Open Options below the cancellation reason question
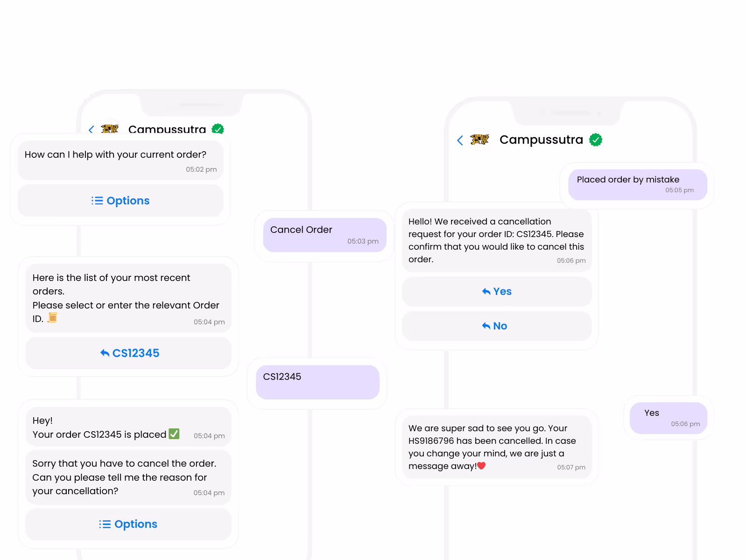The image size is (747, 560). point(128,524)
